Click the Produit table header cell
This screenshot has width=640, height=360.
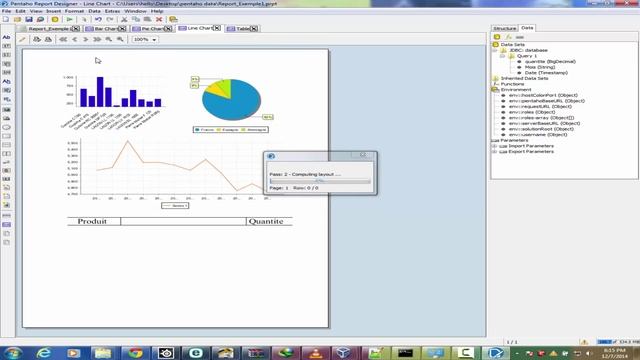tap(92, 221)
